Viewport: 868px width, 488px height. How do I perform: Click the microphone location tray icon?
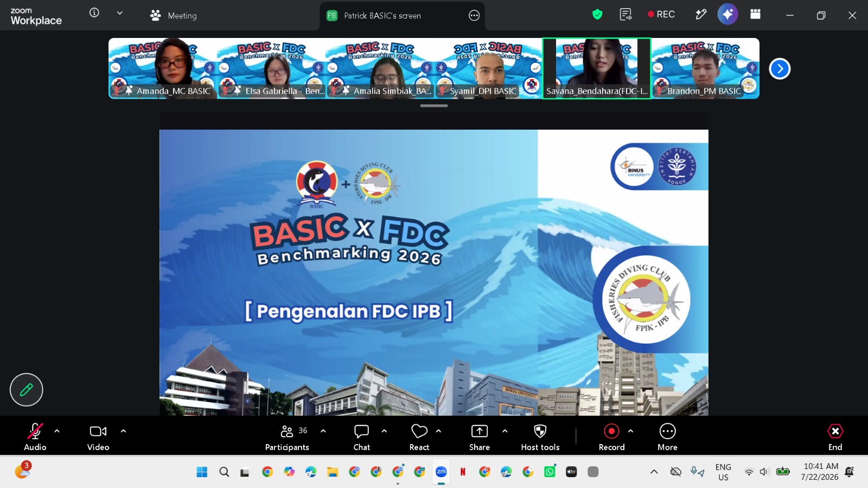(697, 472)
